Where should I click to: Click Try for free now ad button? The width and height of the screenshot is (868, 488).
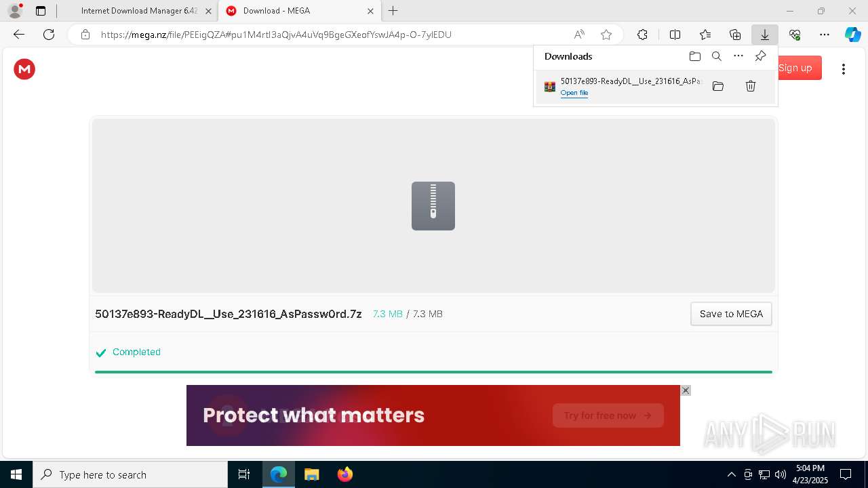pos(608,415)
